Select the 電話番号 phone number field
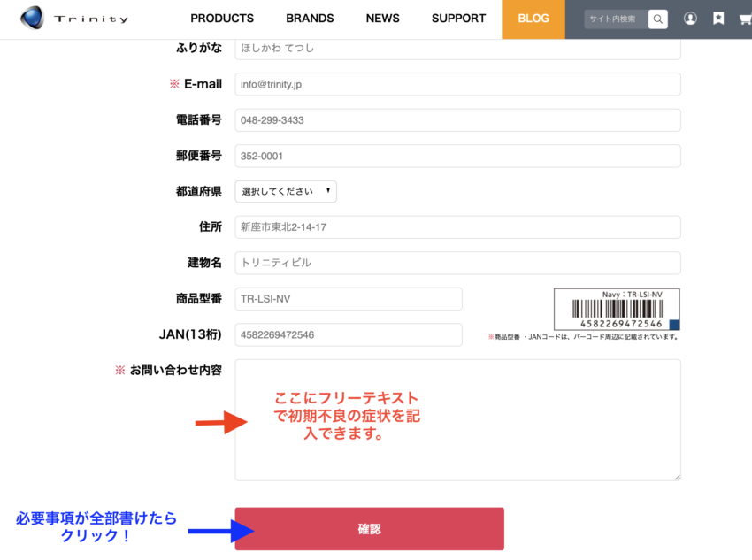 coord(457,120)
